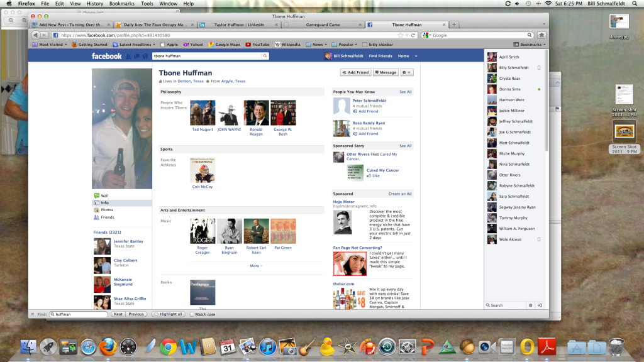Toggle the Highlight all find option

point(167,314)
